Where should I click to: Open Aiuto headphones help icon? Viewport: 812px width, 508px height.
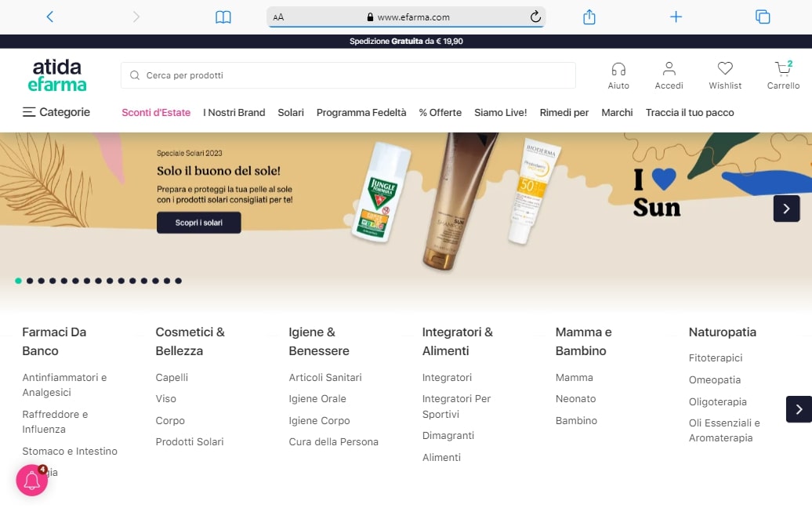tap(618, 75)
